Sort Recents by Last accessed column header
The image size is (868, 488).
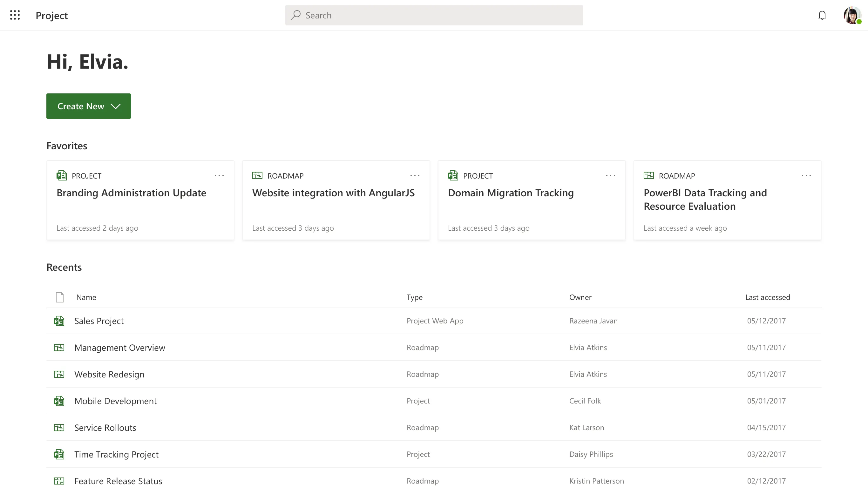coord(768,297)
